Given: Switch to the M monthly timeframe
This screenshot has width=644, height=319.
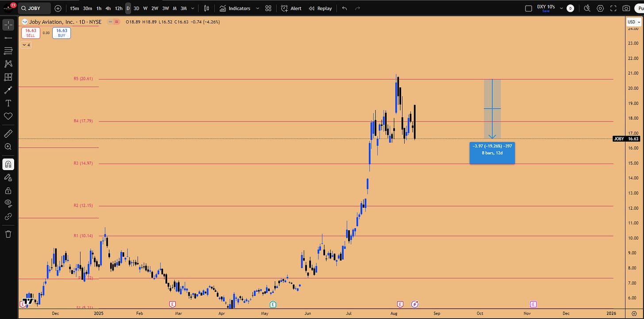Looking at the screenshot, I should point(175,8).
